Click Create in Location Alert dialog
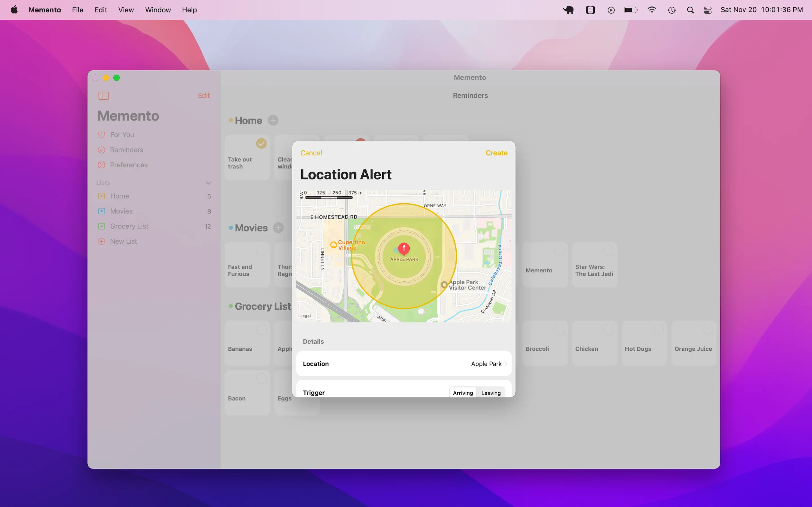Screen dimensions: 812x507 496,153
